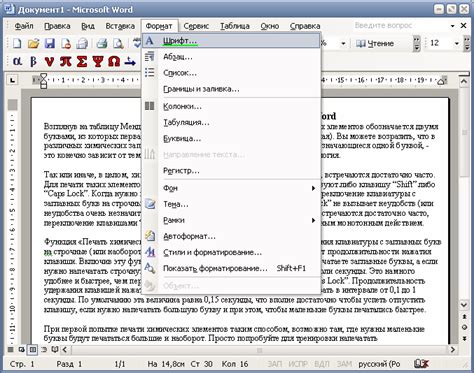Select Тема... menu entry
Viewport: 474px width, 373px height.
[x=231, y=204]
